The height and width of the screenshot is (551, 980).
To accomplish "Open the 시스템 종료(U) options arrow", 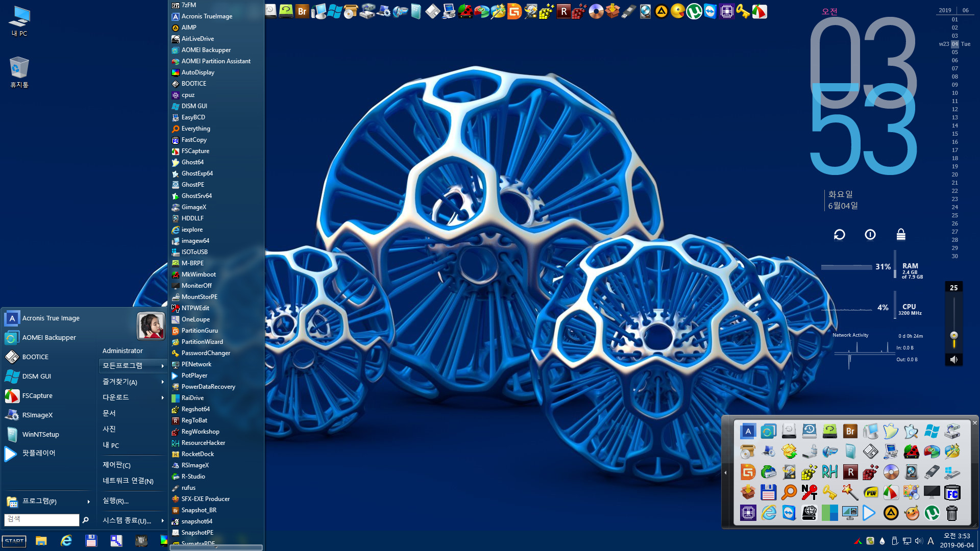I will click(163, 521).
